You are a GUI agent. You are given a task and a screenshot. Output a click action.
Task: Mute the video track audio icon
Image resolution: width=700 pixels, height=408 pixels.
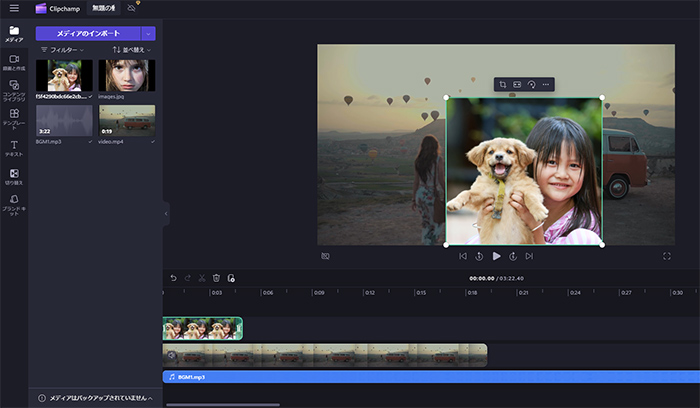coord(172,355)
